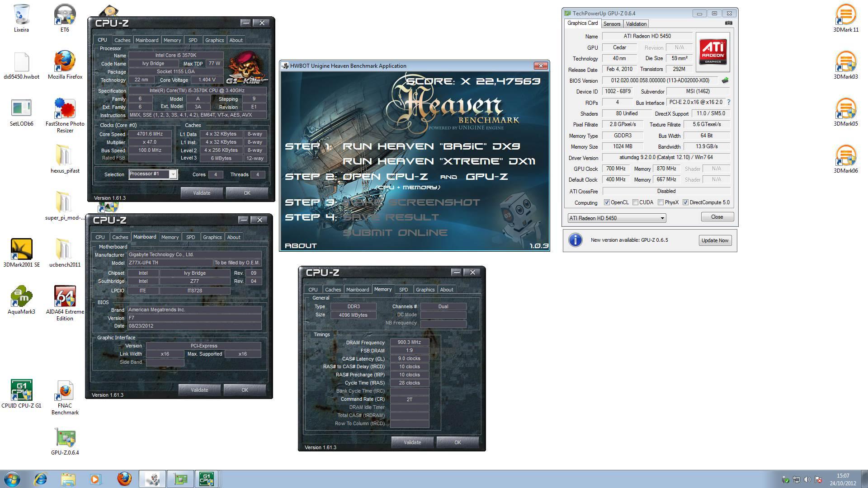
Task: Open Graphics tab in memory CPU-Z window
Action: [x=425, y=290]
